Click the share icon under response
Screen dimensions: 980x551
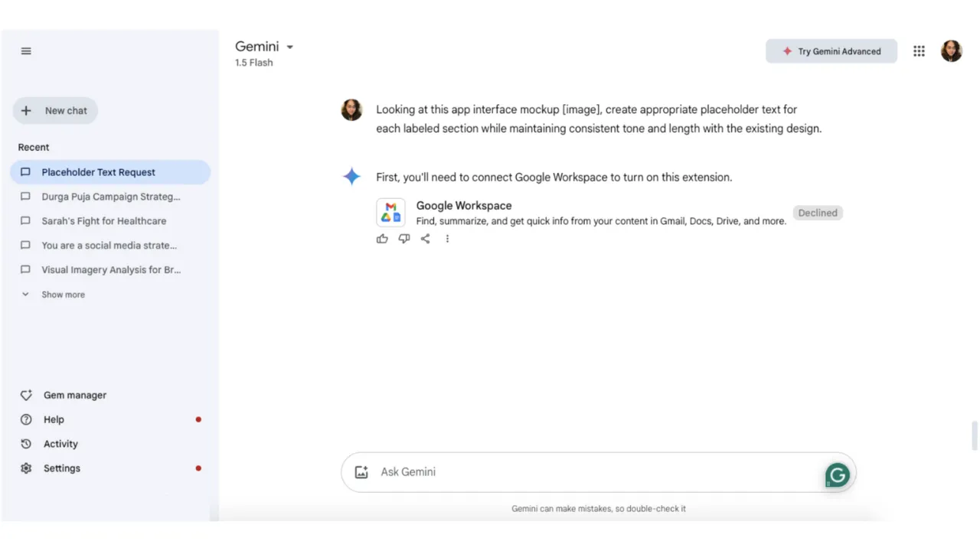(426, 239)
